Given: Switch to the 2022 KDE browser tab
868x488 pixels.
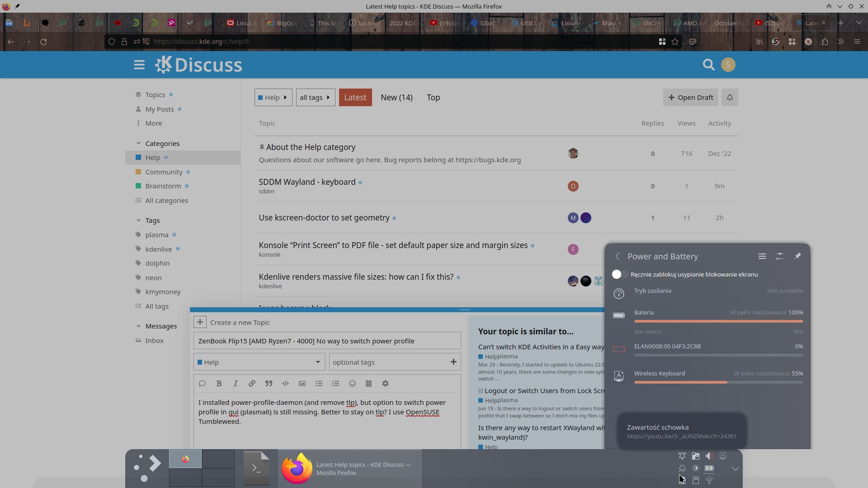Looking at the screenshot, I should point(401,23).
